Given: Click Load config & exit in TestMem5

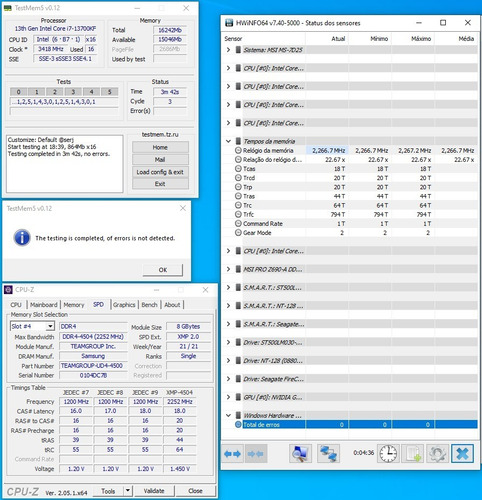Looking at the screenshot, I should pyautogui.click(x=160, y=172).
